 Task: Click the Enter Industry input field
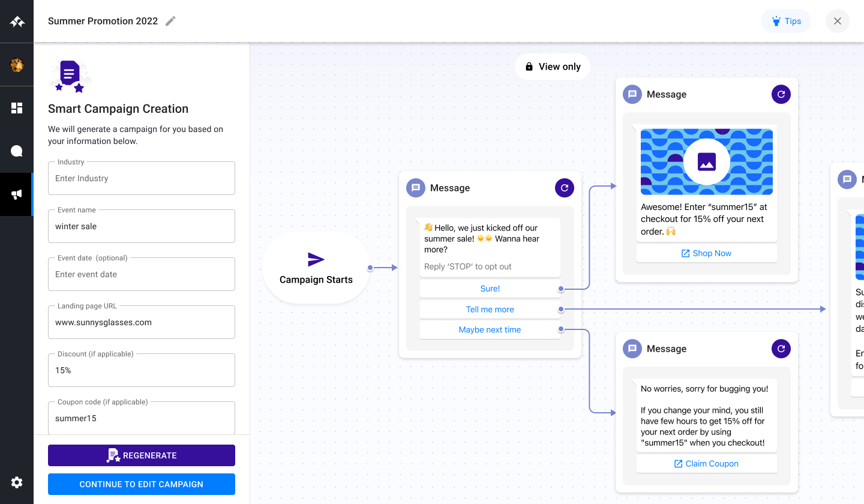coord(141,178)
